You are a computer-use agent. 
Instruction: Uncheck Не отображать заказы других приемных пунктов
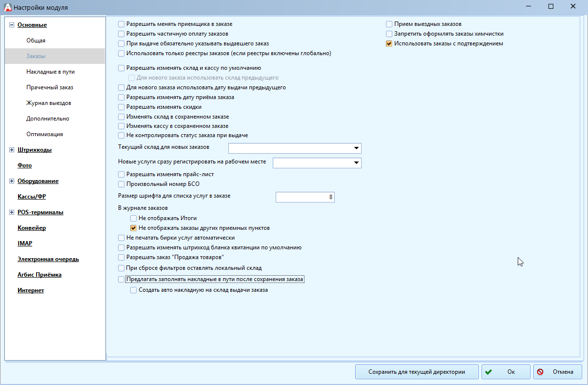[x=133, y=228]
